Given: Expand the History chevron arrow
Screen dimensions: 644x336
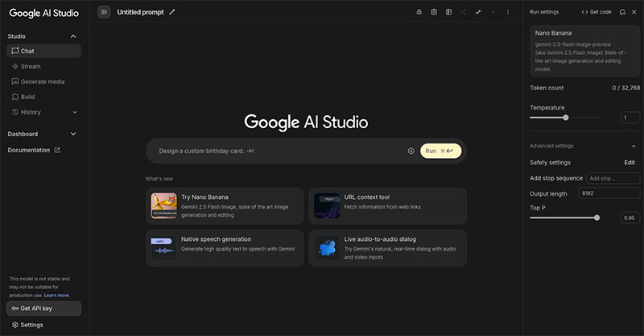Looking at the screenshot, I should (75, 112).
